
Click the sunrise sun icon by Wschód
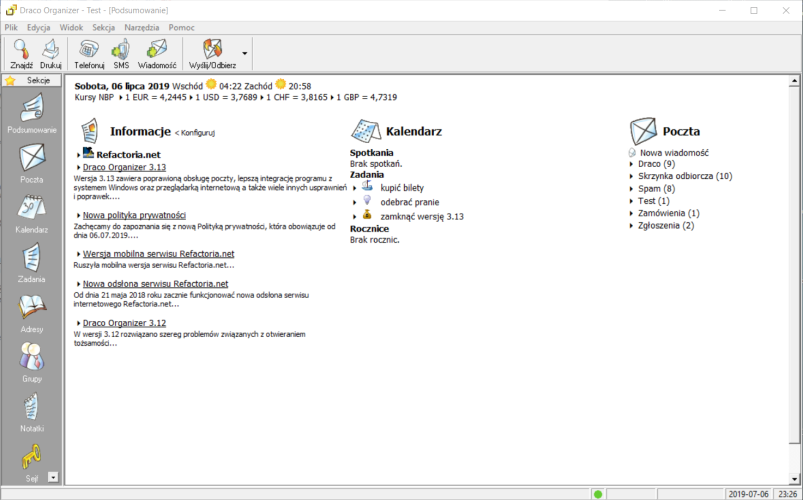(211, 85)
